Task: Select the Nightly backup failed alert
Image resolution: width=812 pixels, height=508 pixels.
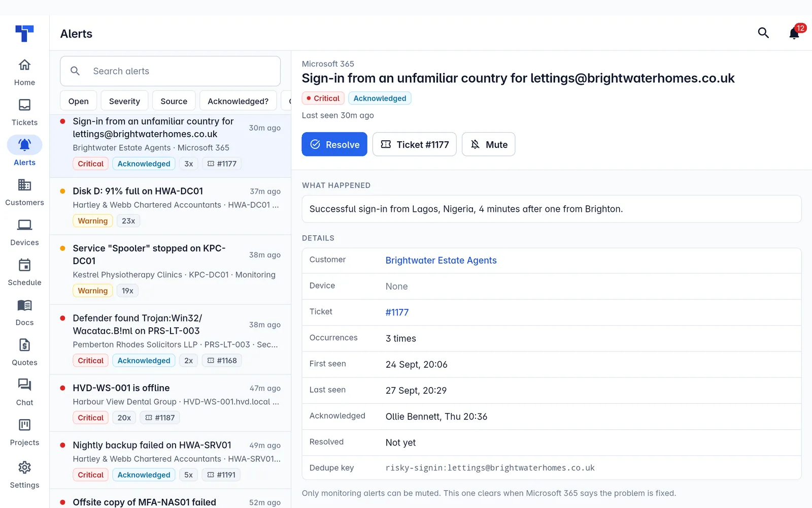Action: coord(171,460)
